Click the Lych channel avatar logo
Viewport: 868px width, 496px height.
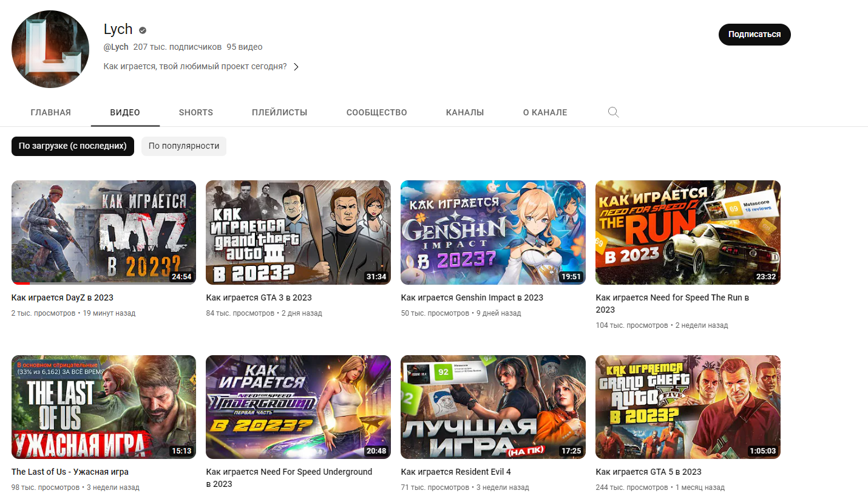coord(50,49)
